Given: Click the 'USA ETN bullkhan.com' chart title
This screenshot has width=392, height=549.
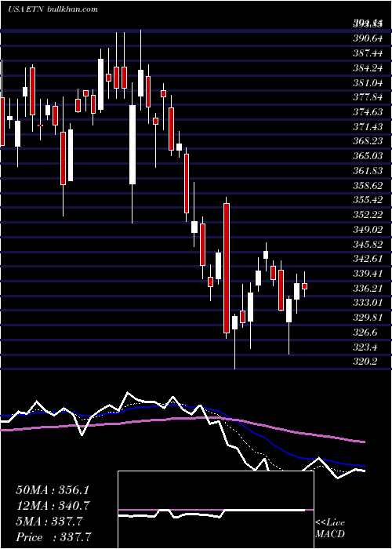Looking at the screenshot, I should [53, 9].
